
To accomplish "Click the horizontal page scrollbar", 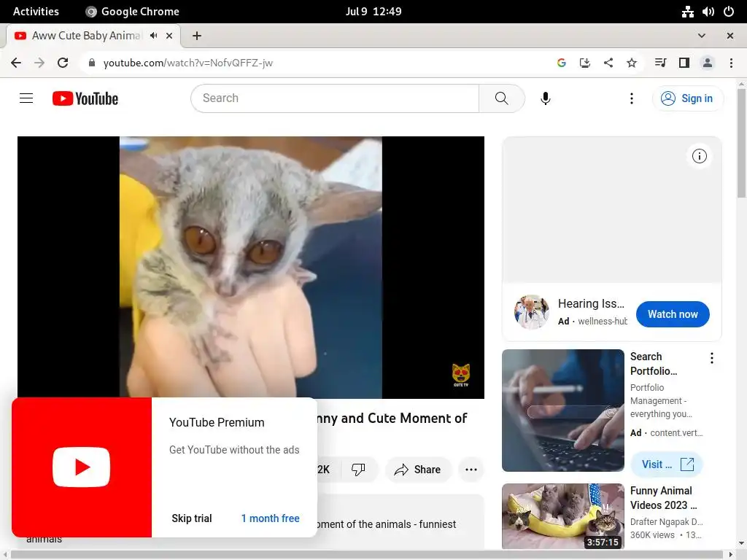I will point(368,555).
